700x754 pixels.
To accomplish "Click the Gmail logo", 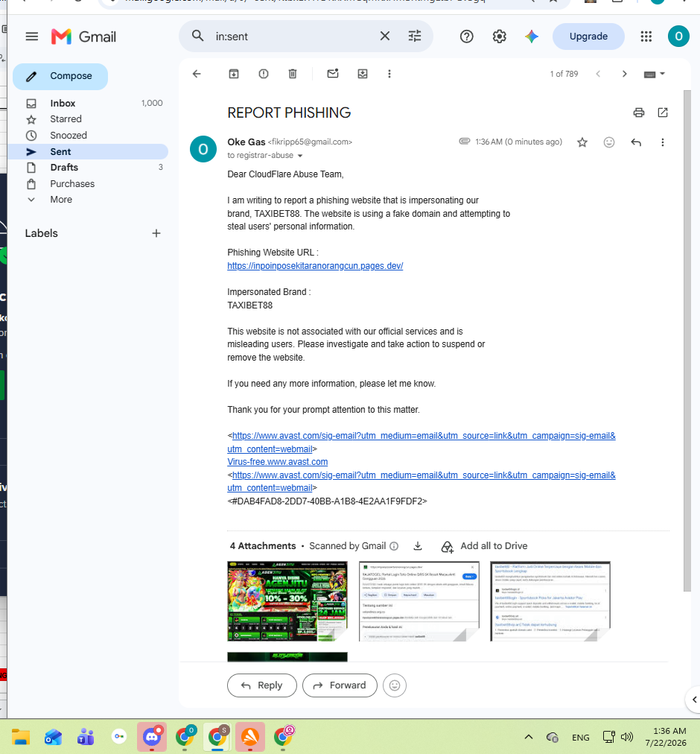I will point(83,37).
